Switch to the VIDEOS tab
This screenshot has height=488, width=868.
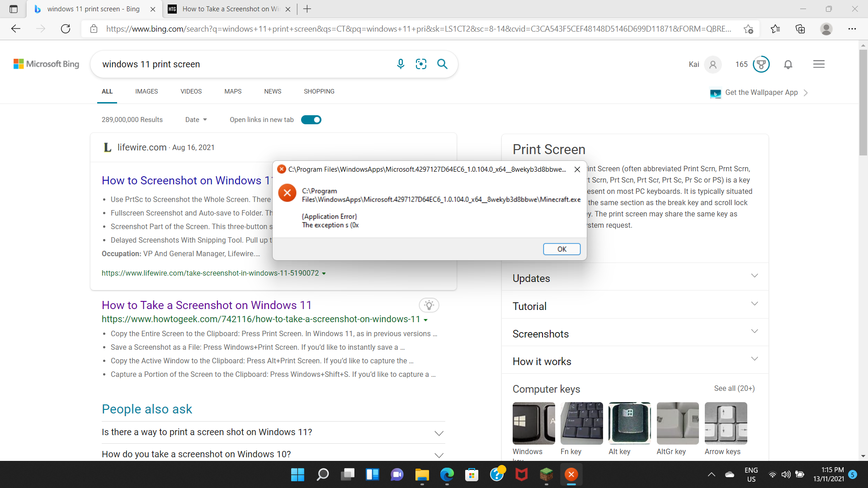click(191, 91)
